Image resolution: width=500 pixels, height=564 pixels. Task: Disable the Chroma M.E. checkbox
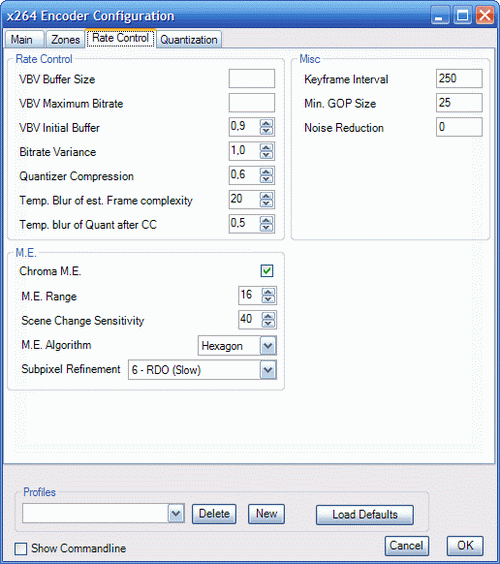click(x=267, y=271)
